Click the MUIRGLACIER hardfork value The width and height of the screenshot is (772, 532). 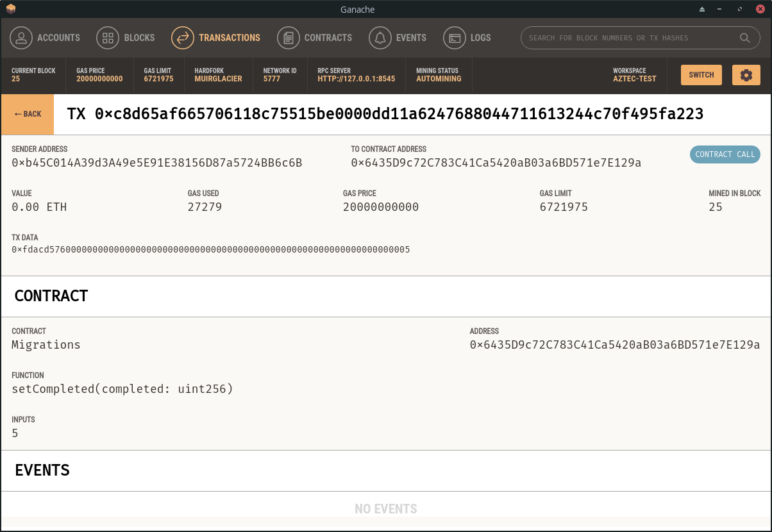tap(219, 79)
